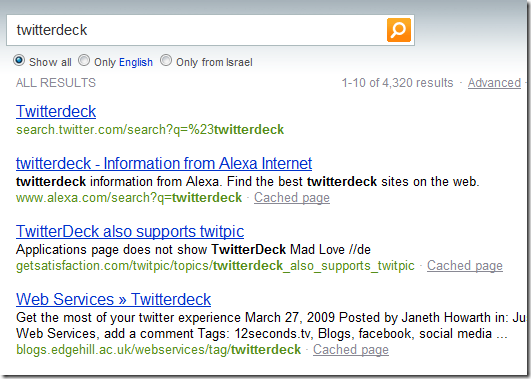
Task: Open Web Services » Twitterdeck result
Action: (x=113, y=299)
